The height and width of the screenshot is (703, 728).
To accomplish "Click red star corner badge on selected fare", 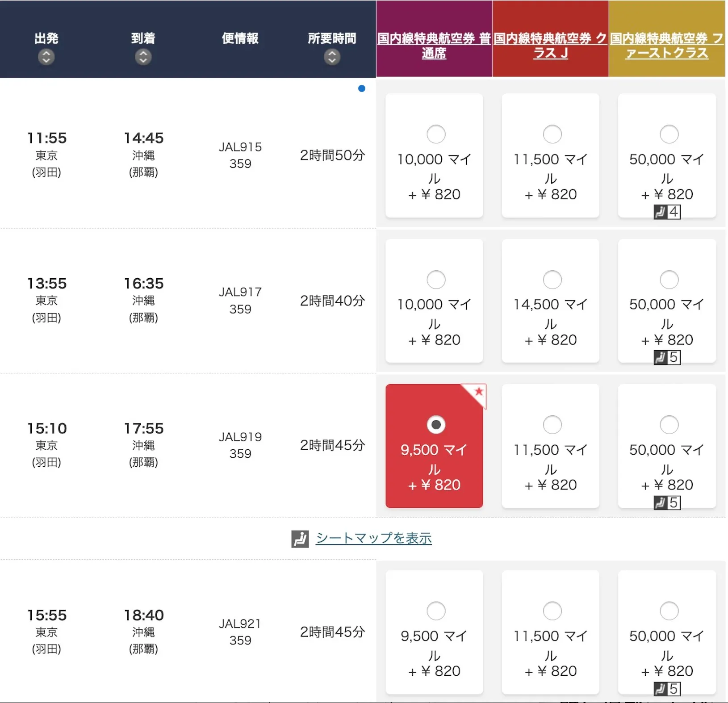I will pos(476,394).
